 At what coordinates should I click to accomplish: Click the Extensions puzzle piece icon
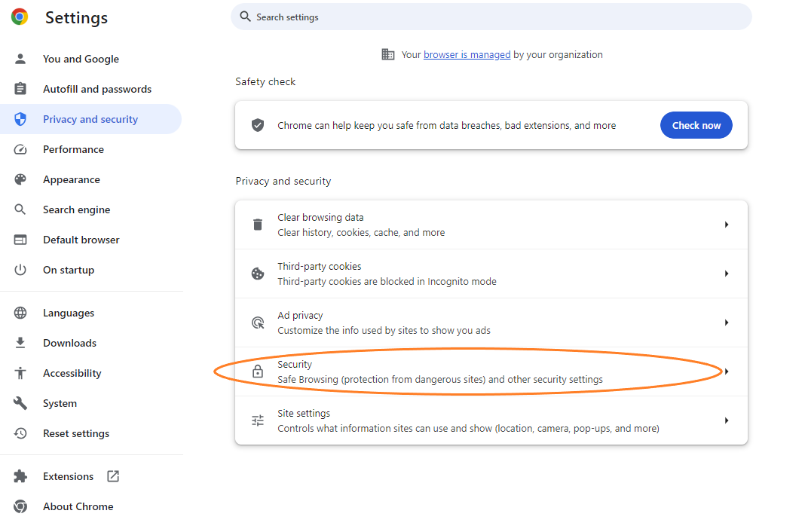[x=20, y=476]
